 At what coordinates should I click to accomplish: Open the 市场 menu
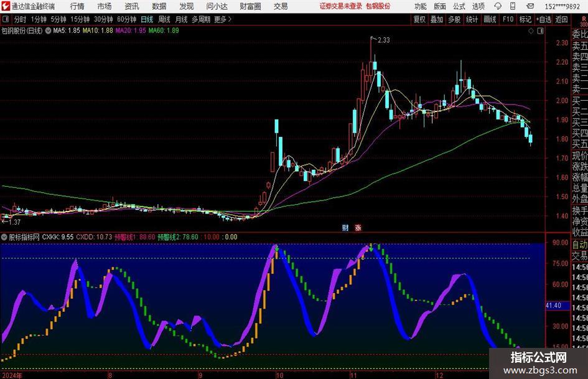click(x=105, y=6)
